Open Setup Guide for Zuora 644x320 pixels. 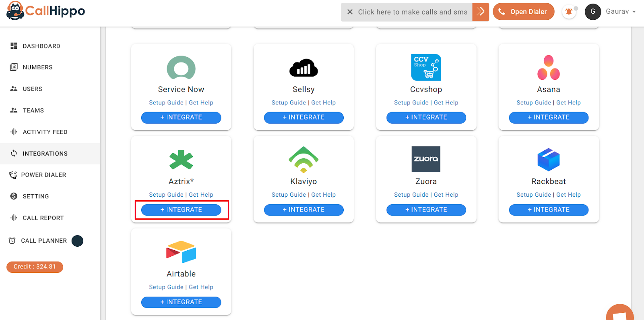pos(411,195)
